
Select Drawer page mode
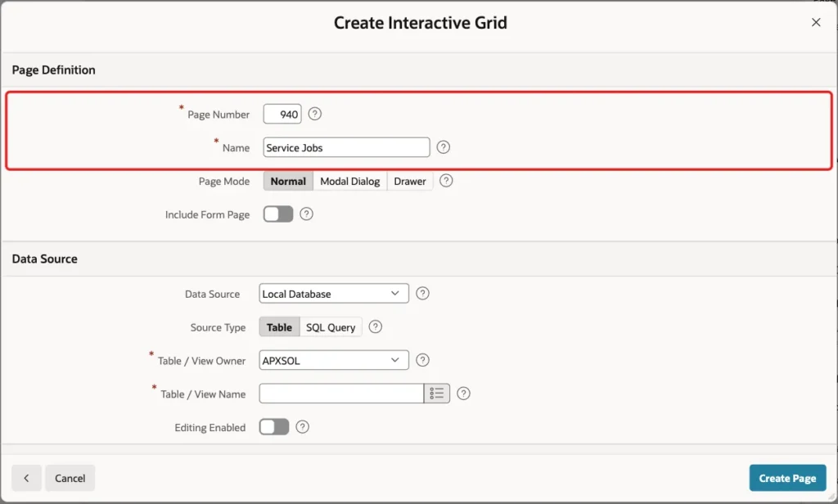pyautogui.click(x=410, y=181)
